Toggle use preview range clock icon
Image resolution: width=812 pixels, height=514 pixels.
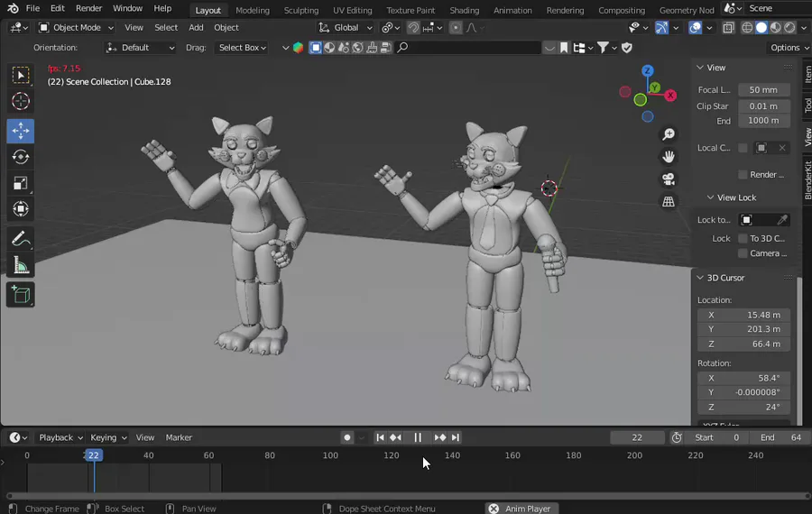pos(677,437)
